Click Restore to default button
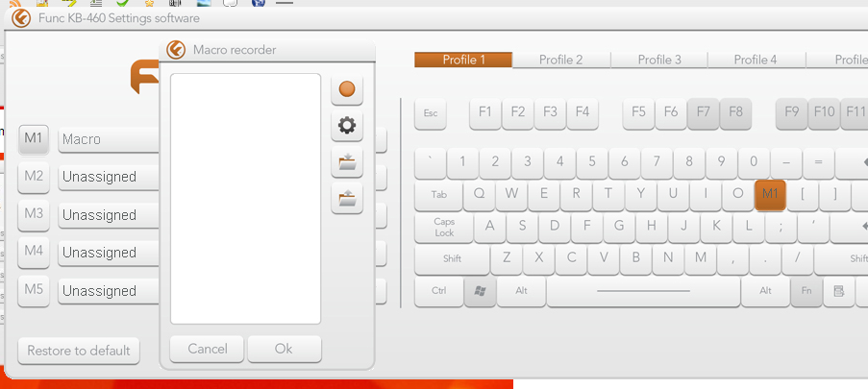This screenshot has width=868, height=389. (79, 351)
